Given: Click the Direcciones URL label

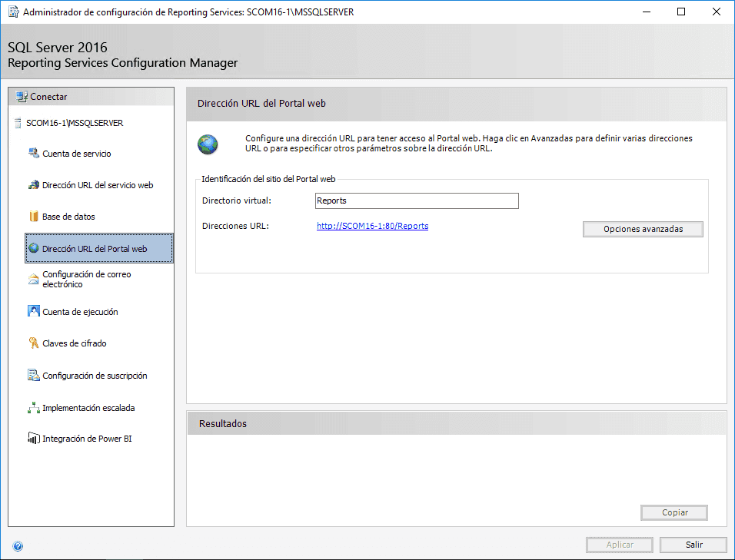Looking at the screenshot, I should click(235, 226).
